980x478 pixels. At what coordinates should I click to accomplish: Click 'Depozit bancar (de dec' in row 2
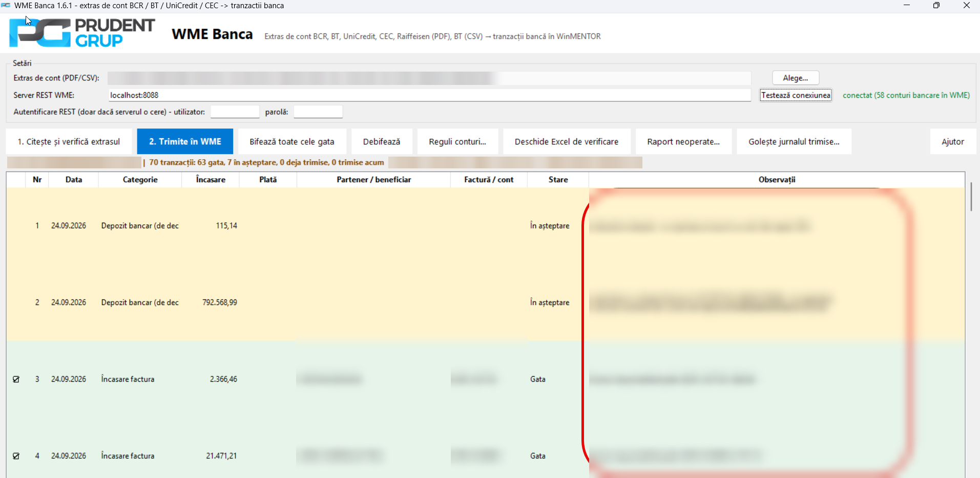[x=140, y=302]
